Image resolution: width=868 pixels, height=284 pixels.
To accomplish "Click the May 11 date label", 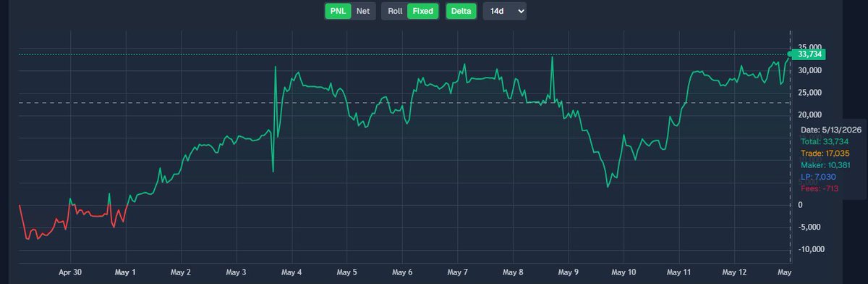I will coord(678,272).
